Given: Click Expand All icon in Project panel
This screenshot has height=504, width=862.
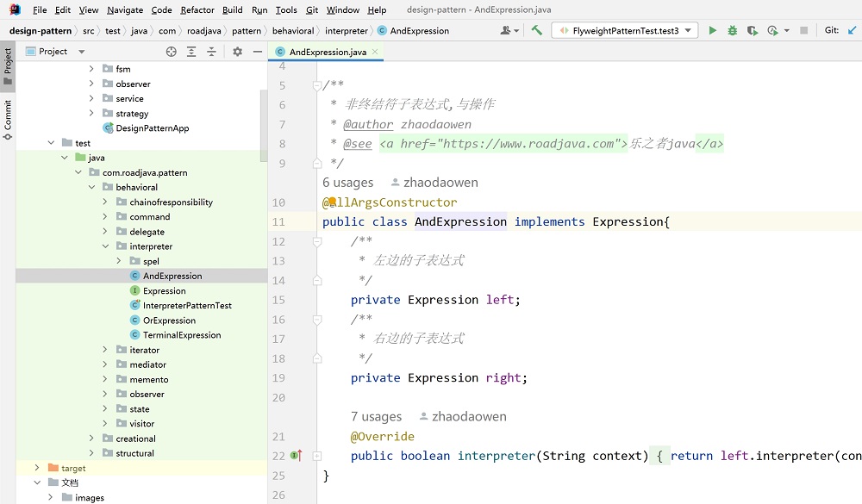Looking at the screenshot, I should (x=191, y=52).
